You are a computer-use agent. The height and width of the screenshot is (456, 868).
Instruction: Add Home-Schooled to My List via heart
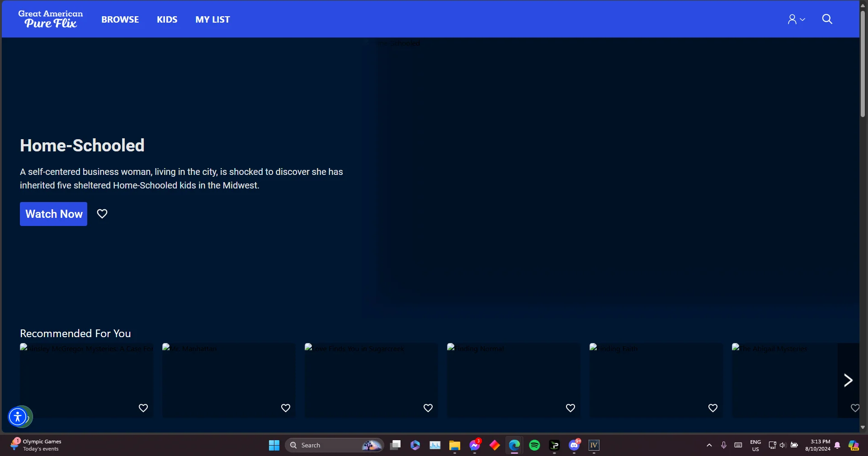[x=102, y=214]
